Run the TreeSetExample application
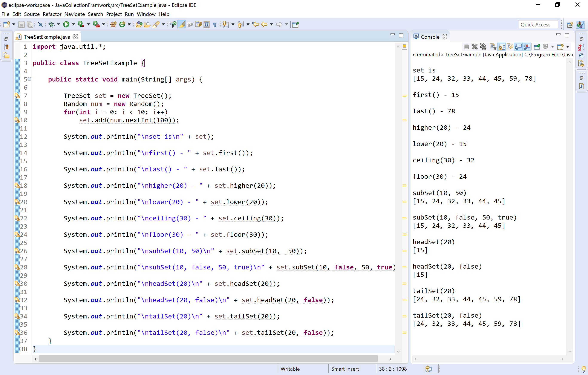This screenshot has height=375, width=588. 66,25
